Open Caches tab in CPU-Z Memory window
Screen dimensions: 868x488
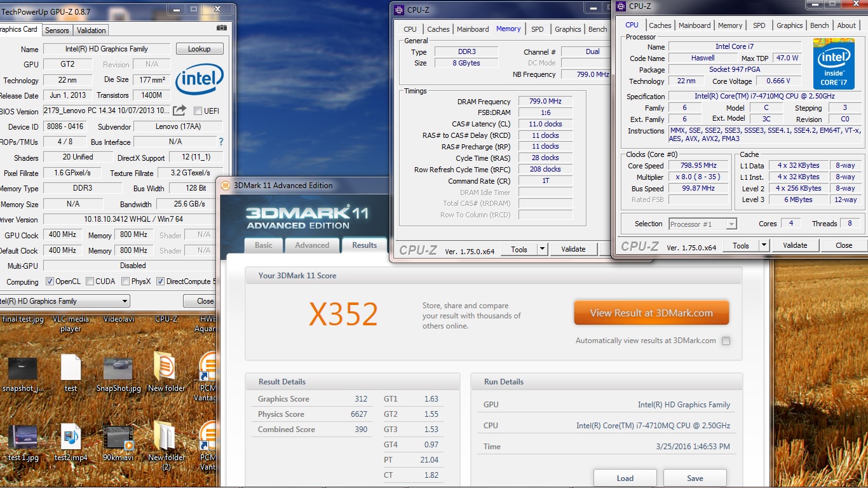pyautogui.click(x=438, y=29)
